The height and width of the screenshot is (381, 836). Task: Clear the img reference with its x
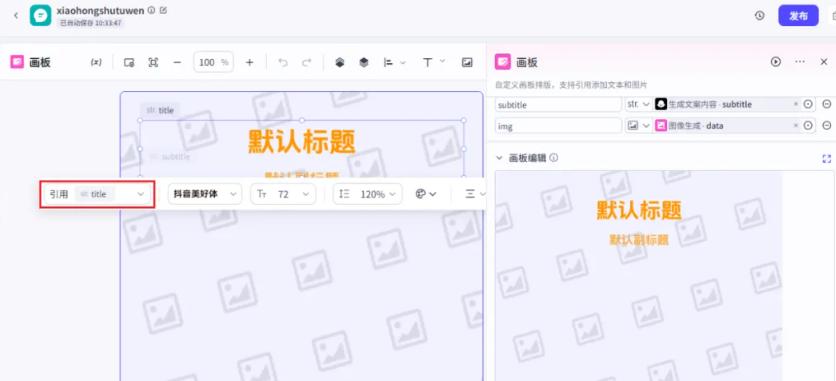[796, 126]
